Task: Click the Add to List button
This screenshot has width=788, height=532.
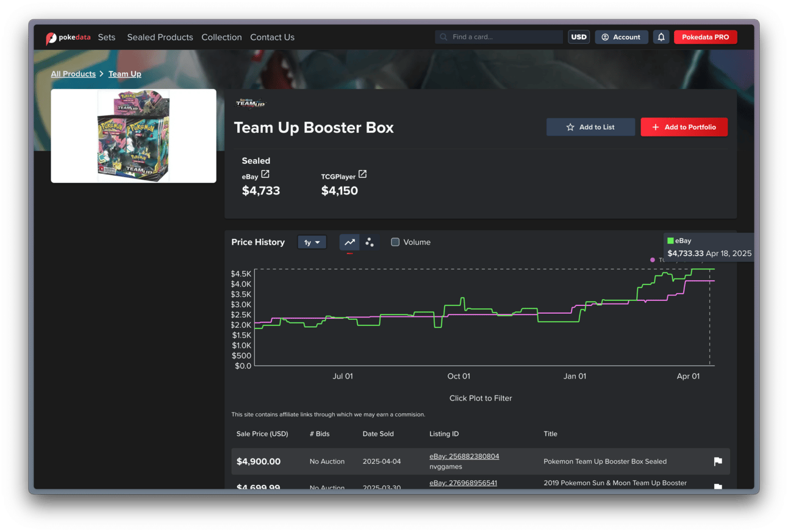Action: tap(590, 127)
